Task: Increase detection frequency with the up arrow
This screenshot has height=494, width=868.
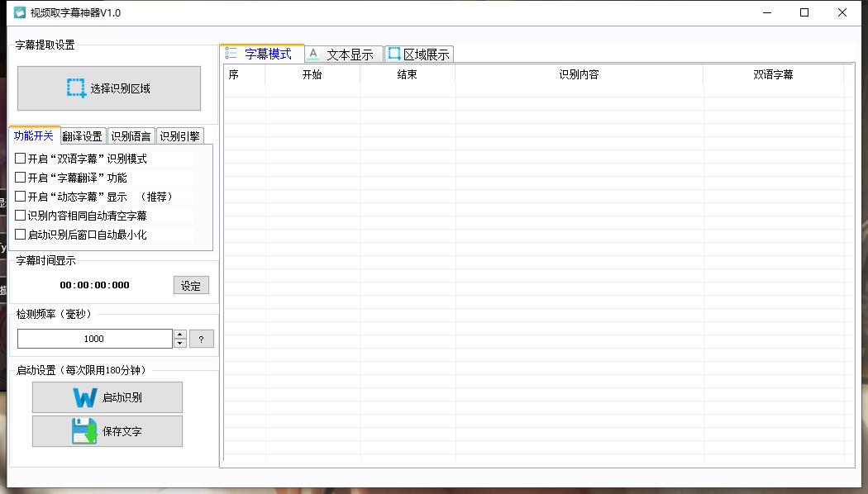Action: tap(180, 334)
